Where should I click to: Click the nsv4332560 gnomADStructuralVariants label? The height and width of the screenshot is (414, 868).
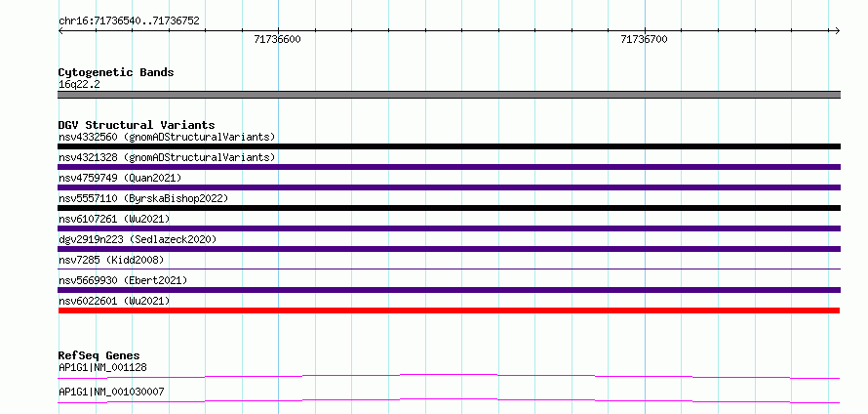pos(167,137)
